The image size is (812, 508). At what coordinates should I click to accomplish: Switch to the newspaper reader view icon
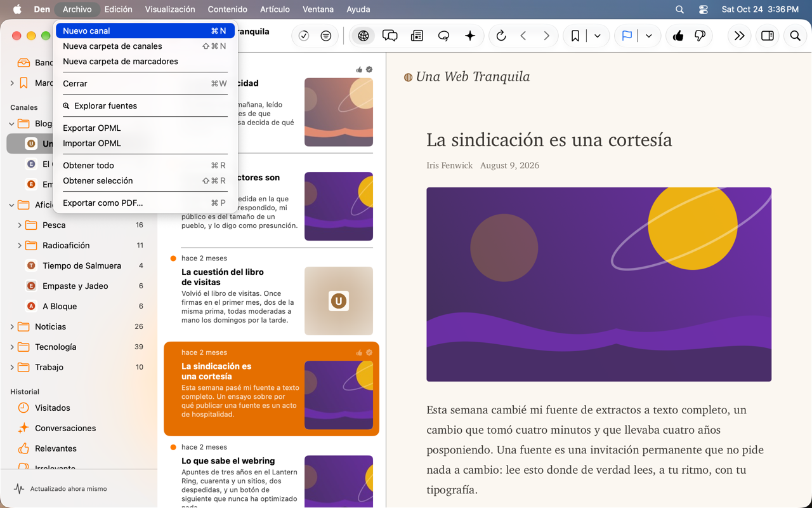click(x=417, y=36)
